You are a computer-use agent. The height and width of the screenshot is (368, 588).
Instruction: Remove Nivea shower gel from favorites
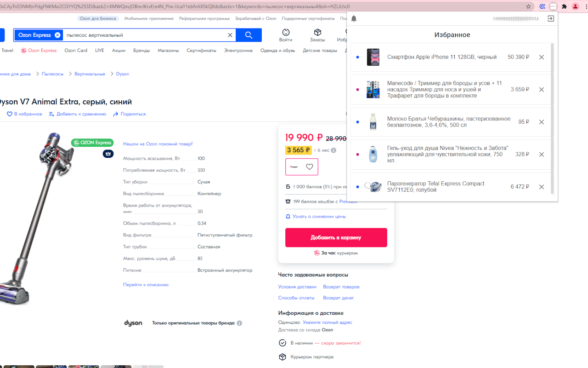(x=542, y=155)
